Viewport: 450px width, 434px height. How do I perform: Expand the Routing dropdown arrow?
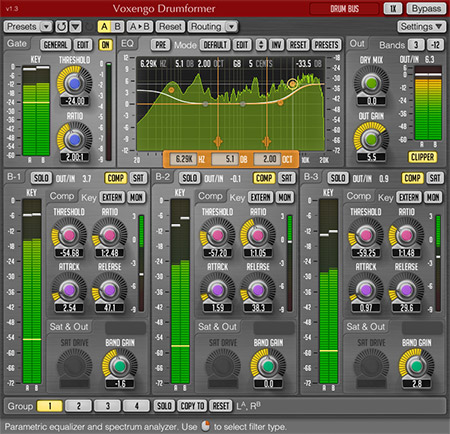point(232,27)
